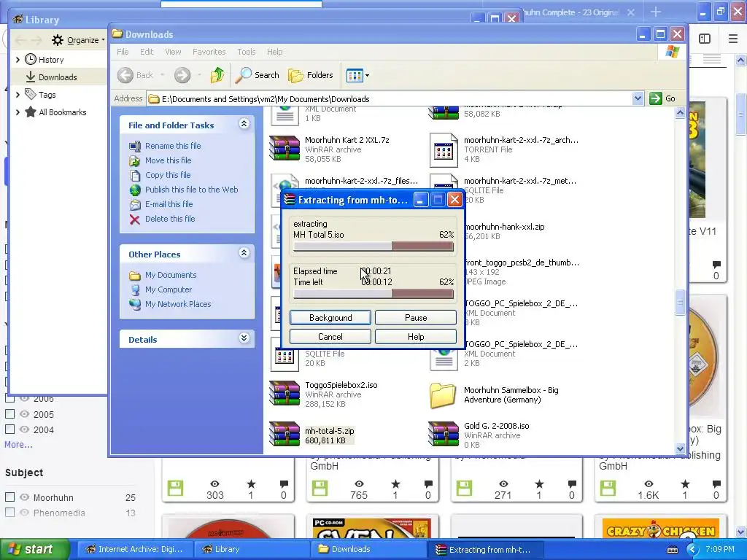Click the green Go arrow button

point(656,98)
